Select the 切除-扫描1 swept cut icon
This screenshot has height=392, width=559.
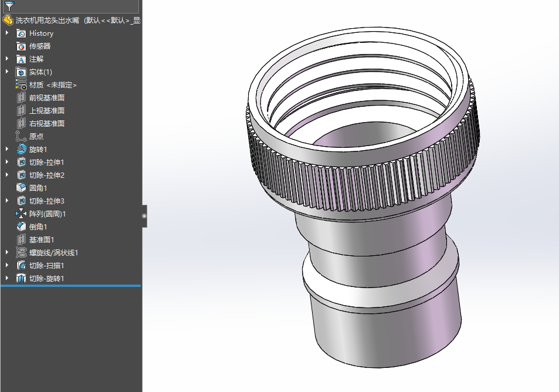click(21, 265)
